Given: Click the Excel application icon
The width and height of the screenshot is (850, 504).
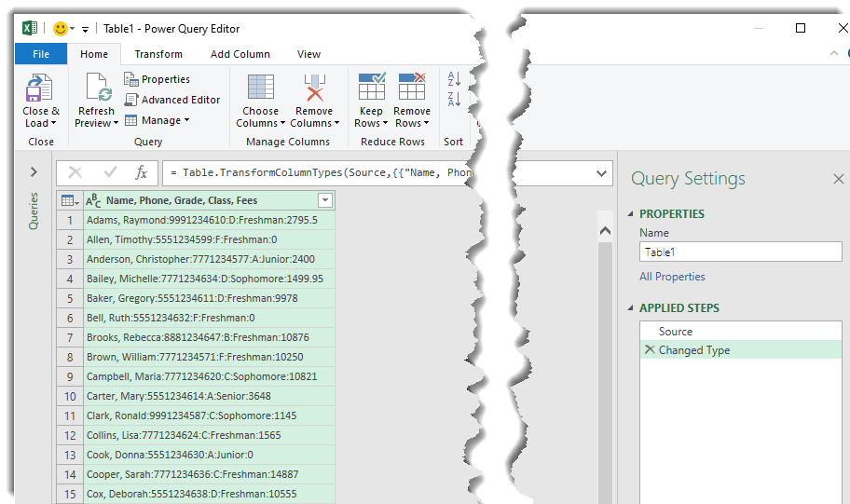Looking at the screenshot, I should pos(30,28).
